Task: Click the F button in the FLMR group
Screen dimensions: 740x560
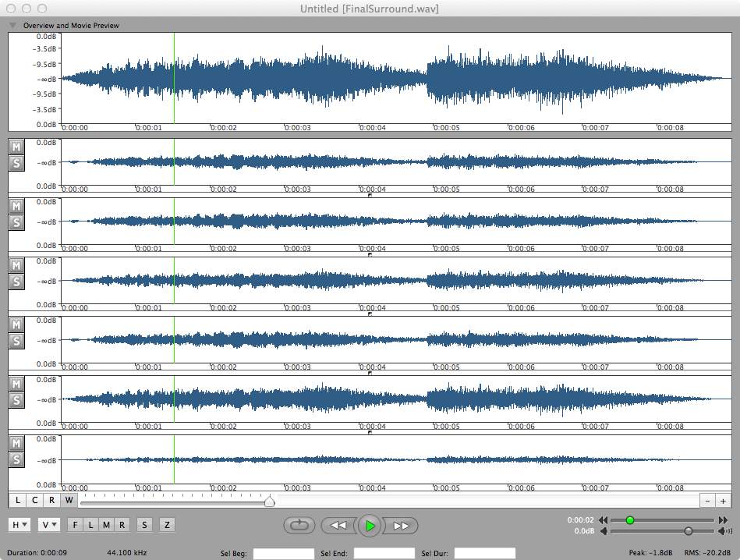Action: (x=74, y=525)
